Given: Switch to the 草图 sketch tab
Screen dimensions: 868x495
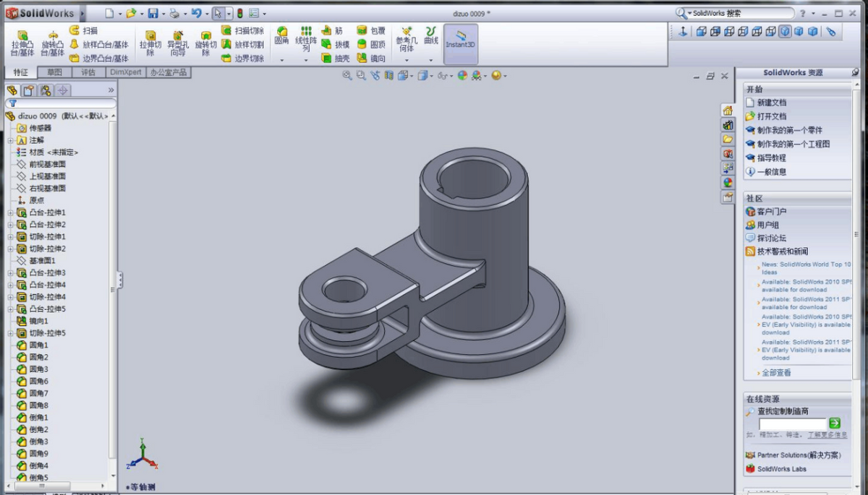Looking at the screenshot, I should tap(54, 72).
